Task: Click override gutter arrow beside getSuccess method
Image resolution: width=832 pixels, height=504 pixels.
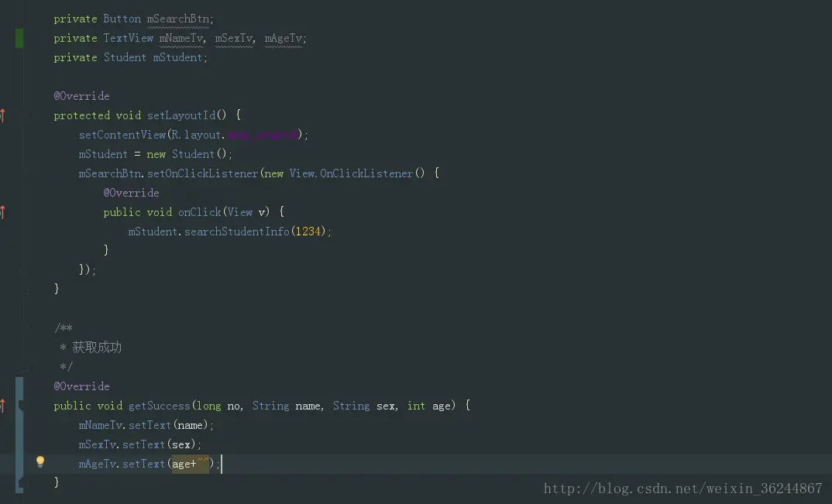Action: [x=2, y=406]
